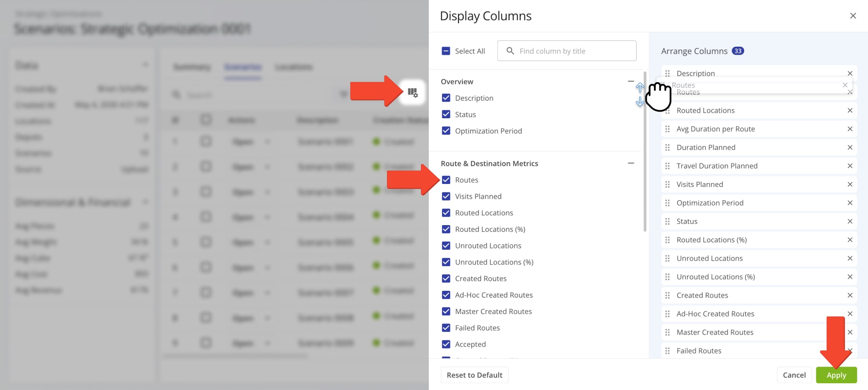This screenshot has width=868, height=390.
Task: Remove Status from arranged columns
Action: tap(850, 221)
